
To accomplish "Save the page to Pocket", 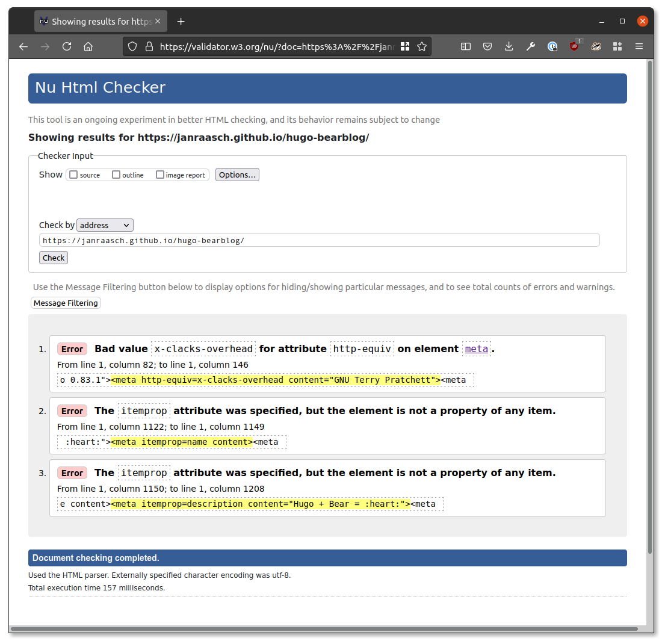I will click(487, 46).
